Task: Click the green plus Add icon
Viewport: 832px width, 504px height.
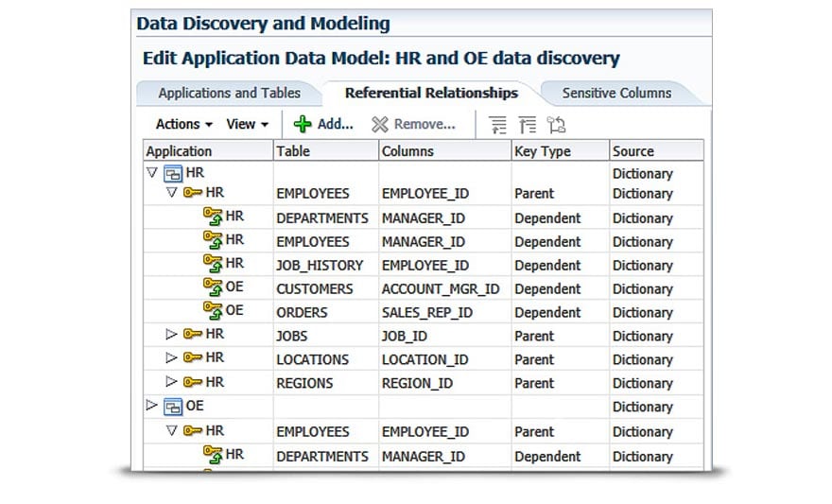Action: pos(303,124)
